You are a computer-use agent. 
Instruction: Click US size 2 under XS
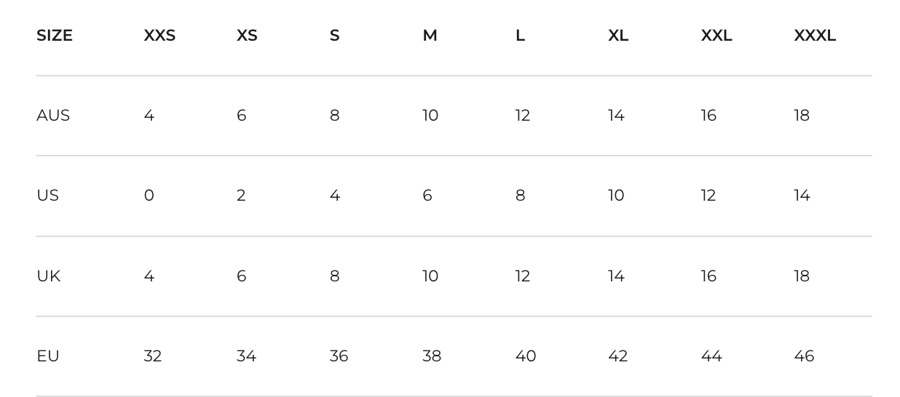point(241,196)
